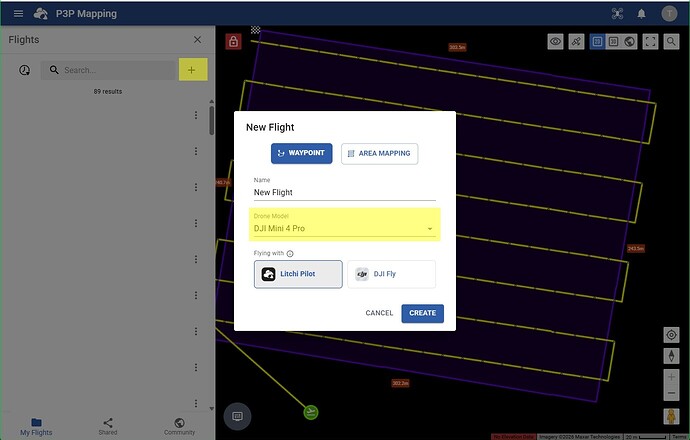Open the Community tab

(180, 426)
